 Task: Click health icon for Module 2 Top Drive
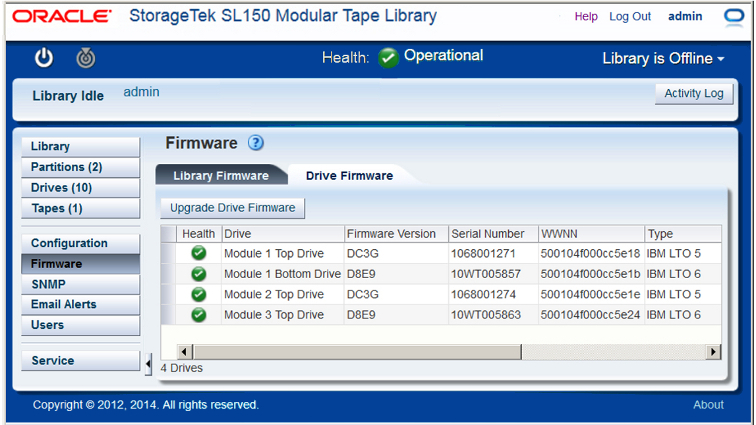199,294
